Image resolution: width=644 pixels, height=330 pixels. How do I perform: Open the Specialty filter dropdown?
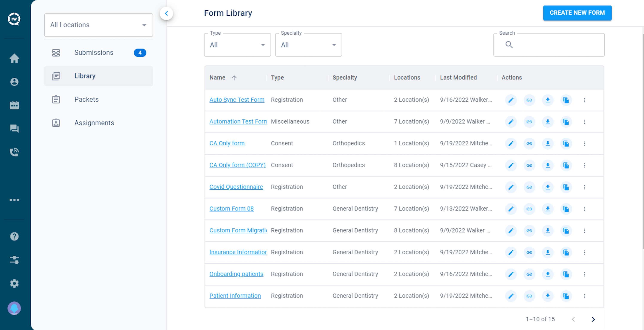(x=308, y=45)
